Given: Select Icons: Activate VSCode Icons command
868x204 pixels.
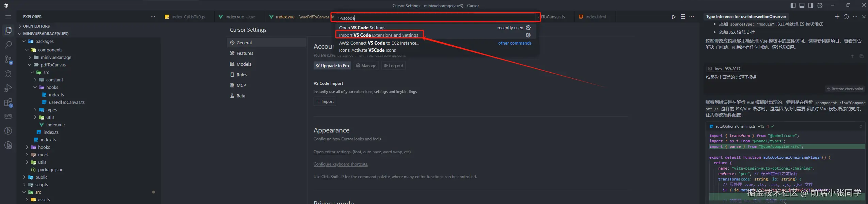Looking at the screenshot, I should (x=436, y=50).
